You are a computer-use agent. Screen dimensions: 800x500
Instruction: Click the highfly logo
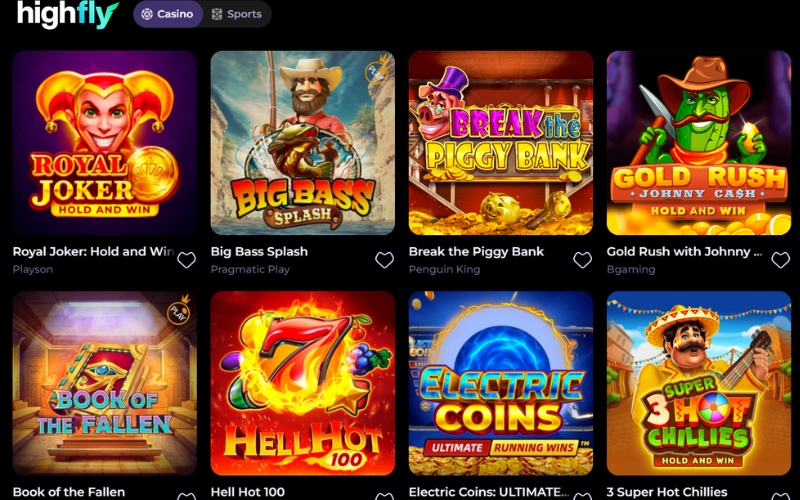[x=67, y=14]
